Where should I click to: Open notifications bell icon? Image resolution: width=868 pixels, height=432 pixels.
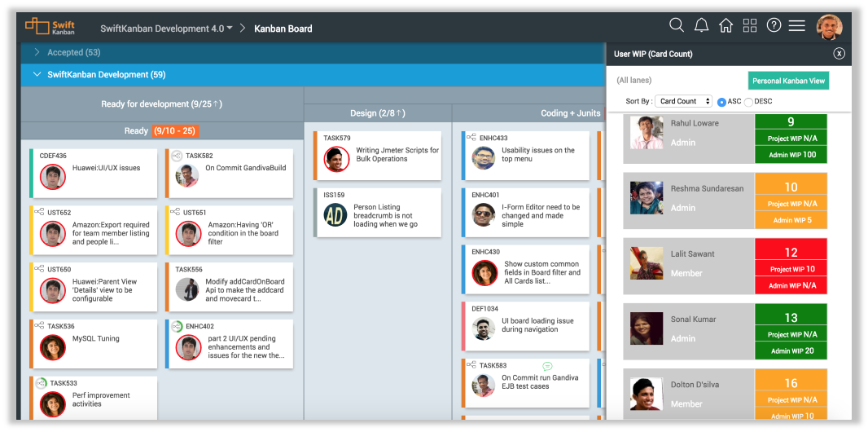point(701,25)
